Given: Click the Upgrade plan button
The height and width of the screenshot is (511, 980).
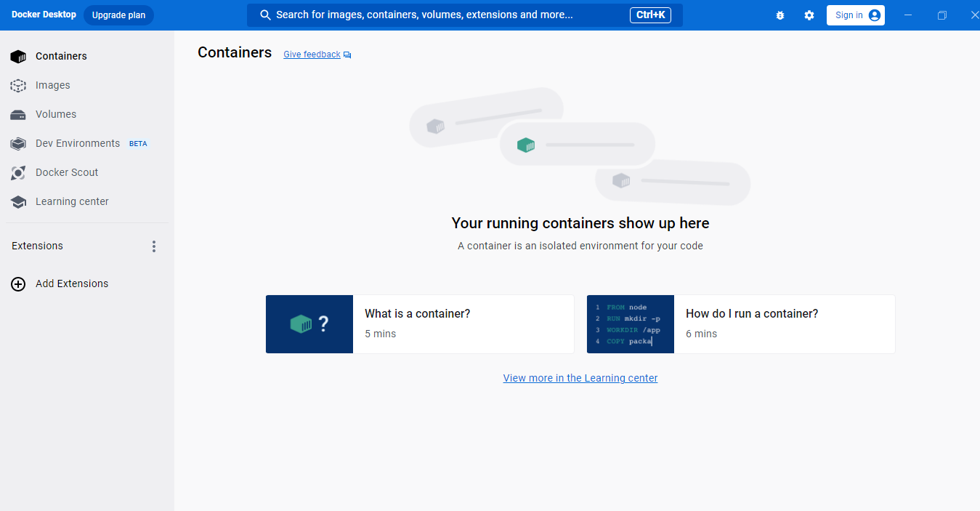Looking at the screenshot, I should pos(118,15).
